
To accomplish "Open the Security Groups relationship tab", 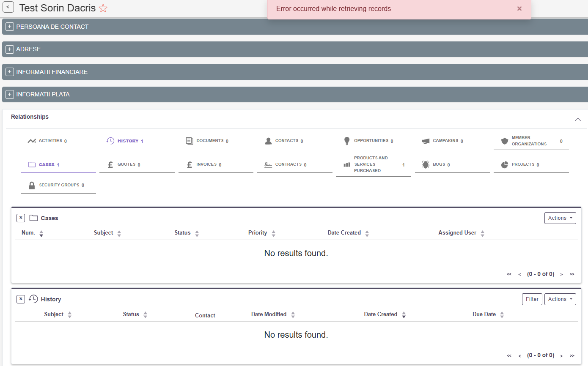I will pos(58,185).
